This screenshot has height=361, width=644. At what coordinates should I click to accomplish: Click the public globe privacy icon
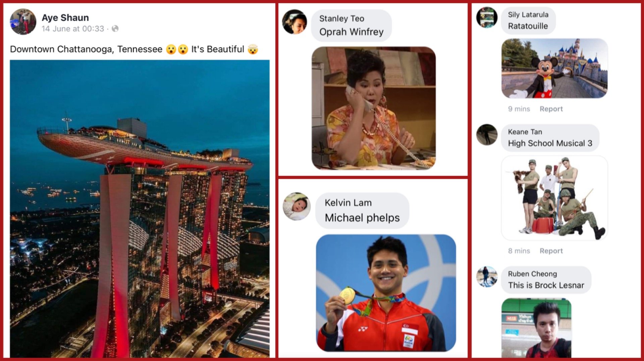tap(115, 29)
